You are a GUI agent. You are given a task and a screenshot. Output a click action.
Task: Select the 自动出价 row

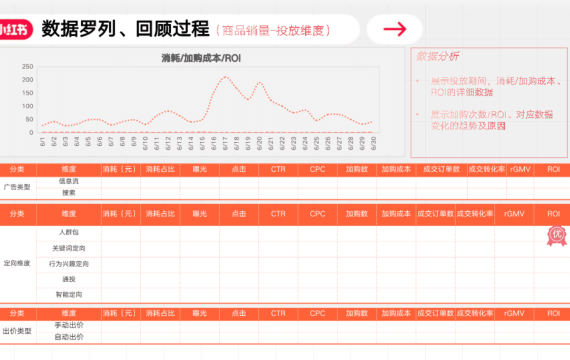(x=285, y=337)
